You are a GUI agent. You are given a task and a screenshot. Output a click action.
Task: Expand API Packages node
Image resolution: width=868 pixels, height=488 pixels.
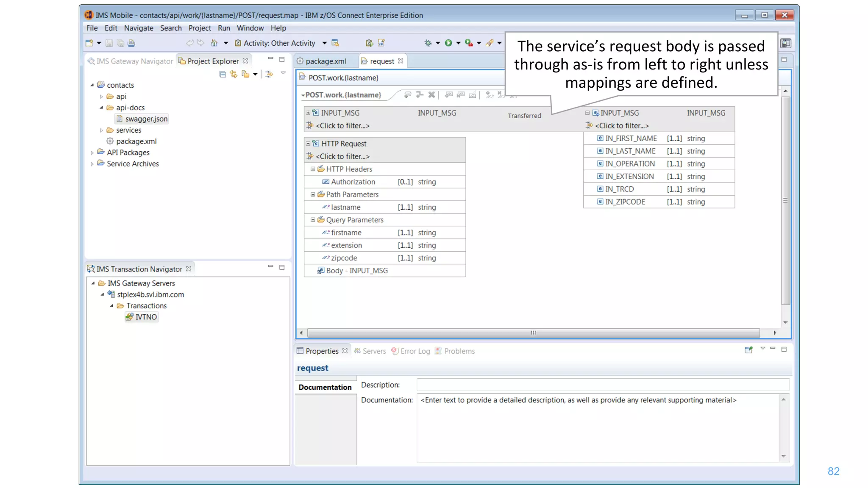click(x=92, y=152)
